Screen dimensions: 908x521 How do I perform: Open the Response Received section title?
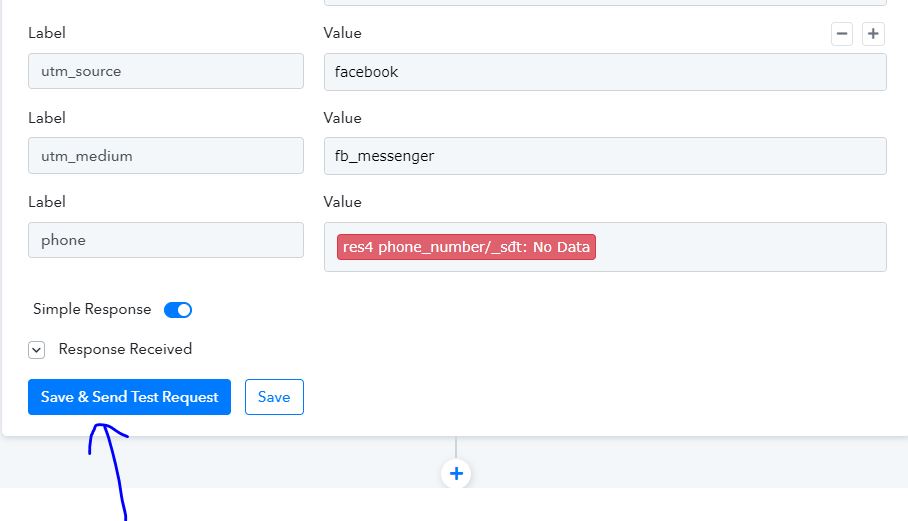pos(125,349)
